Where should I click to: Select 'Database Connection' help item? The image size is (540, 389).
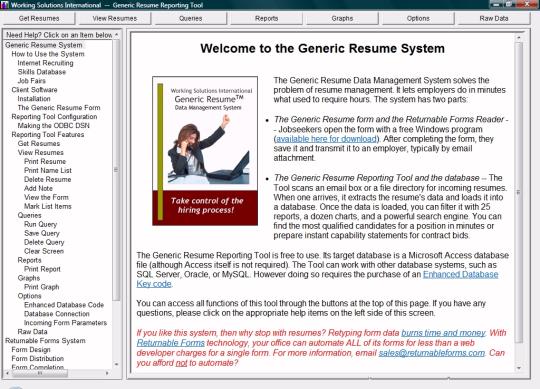[56, 314]
